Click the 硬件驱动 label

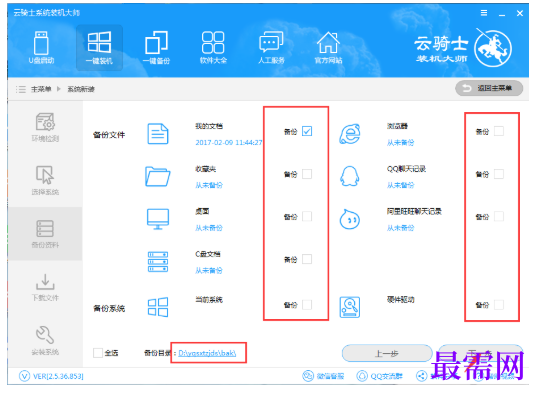coord(400,300)
